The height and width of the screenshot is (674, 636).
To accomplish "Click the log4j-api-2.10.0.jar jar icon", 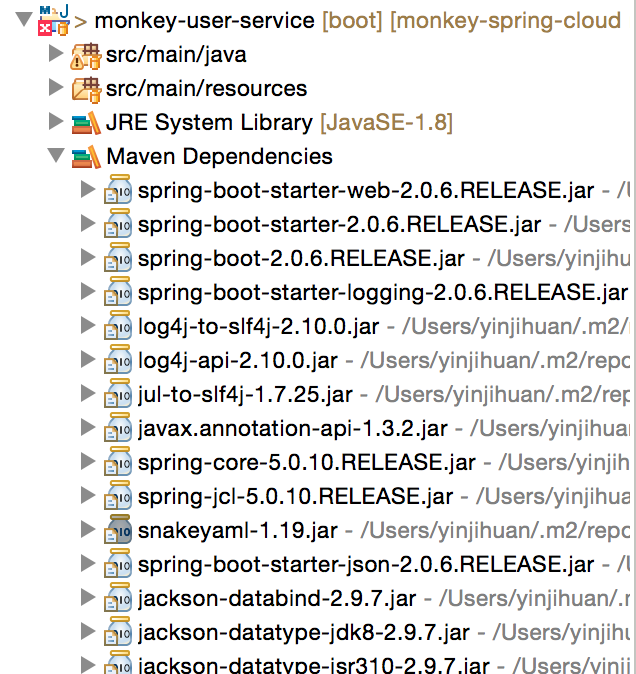I will 118,359.
